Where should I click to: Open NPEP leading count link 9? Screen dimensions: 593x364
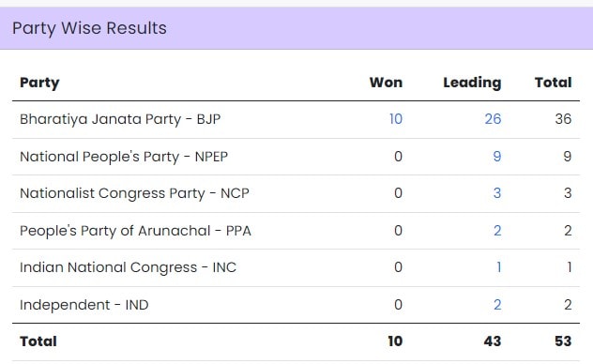(x=497, y=156)
